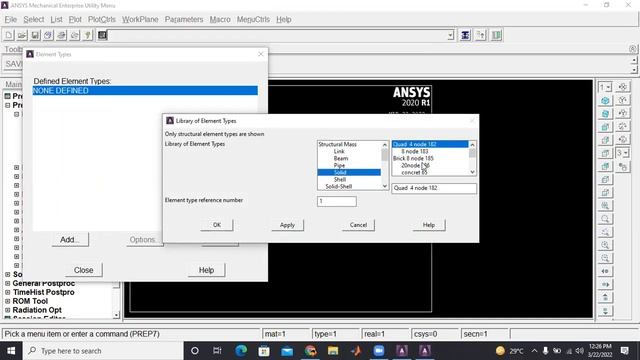
Task: Click the printer image capture icon
Action: 61,35
